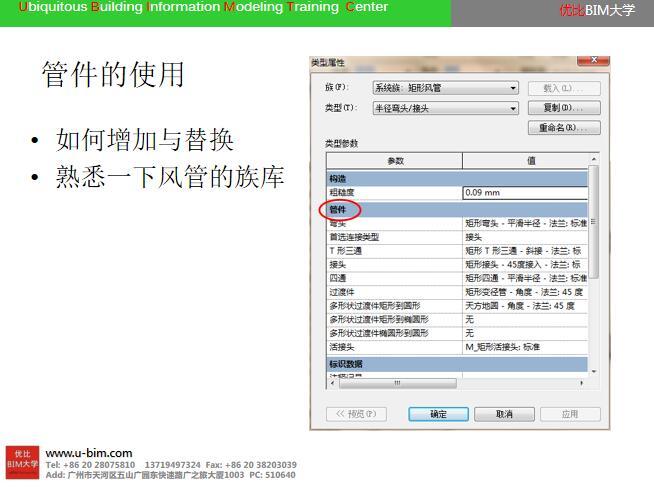Viewport: 654px width, 487px height.
Task: Click the www.u-bim.com website link
Action: [89, 454]
